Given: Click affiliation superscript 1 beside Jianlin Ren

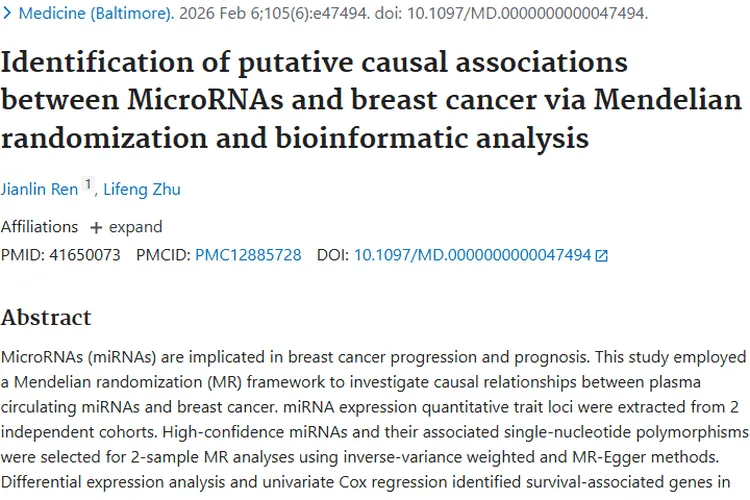Looking at the screenshot, I should (x=88, y=185).
